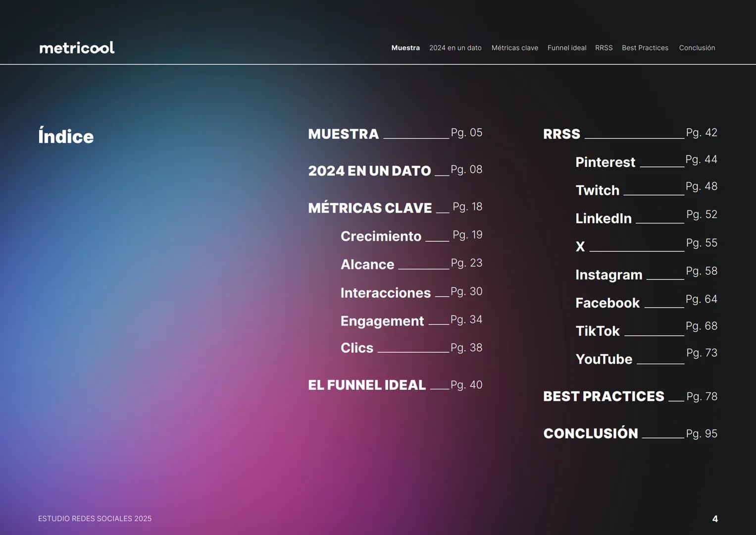756x535 pixels.
Task: Click the Engagement index item
Action: [x=382, y=321]
